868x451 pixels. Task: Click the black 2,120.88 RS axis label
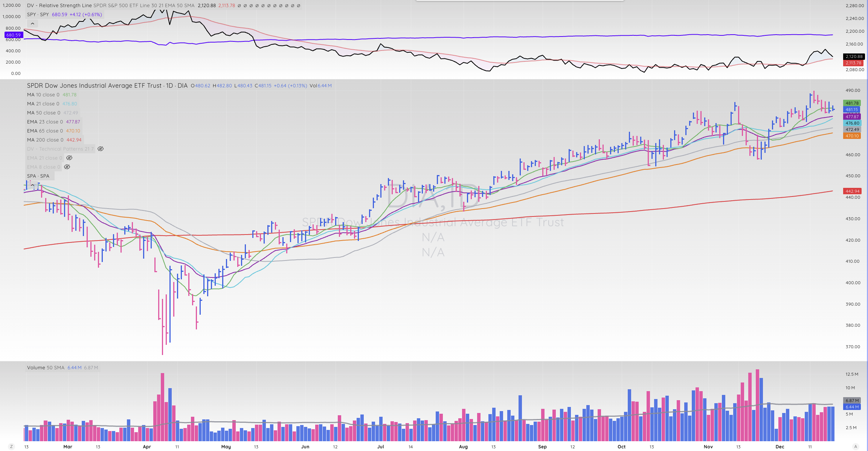pos(854,56)
